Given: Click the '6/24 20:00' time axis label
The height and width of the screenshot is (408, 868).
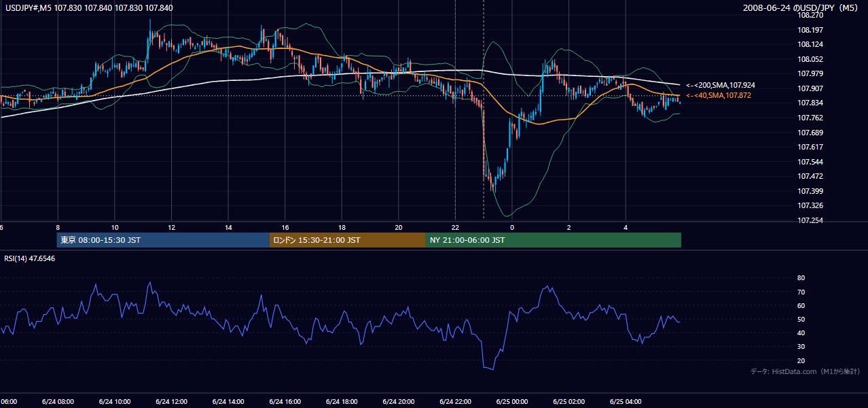Looking at the screenshot, I should click(398, 402).
